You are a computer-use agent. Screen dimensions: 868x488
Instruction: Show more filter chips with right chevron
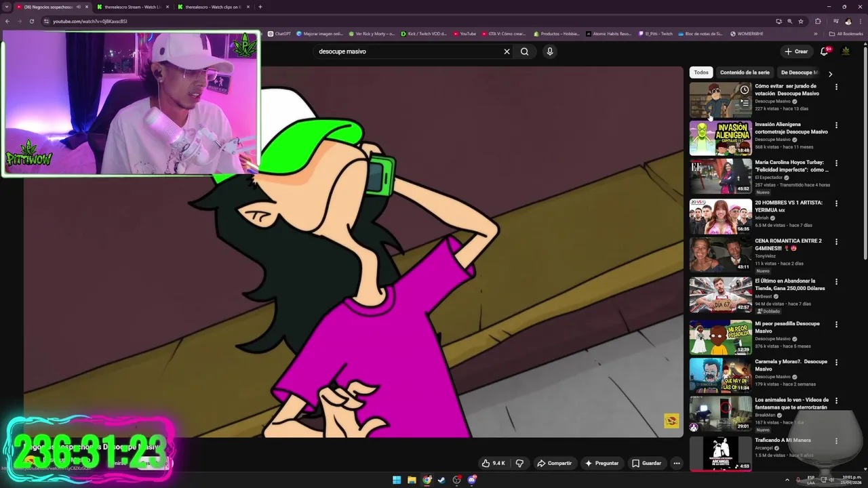click(830, 73)
